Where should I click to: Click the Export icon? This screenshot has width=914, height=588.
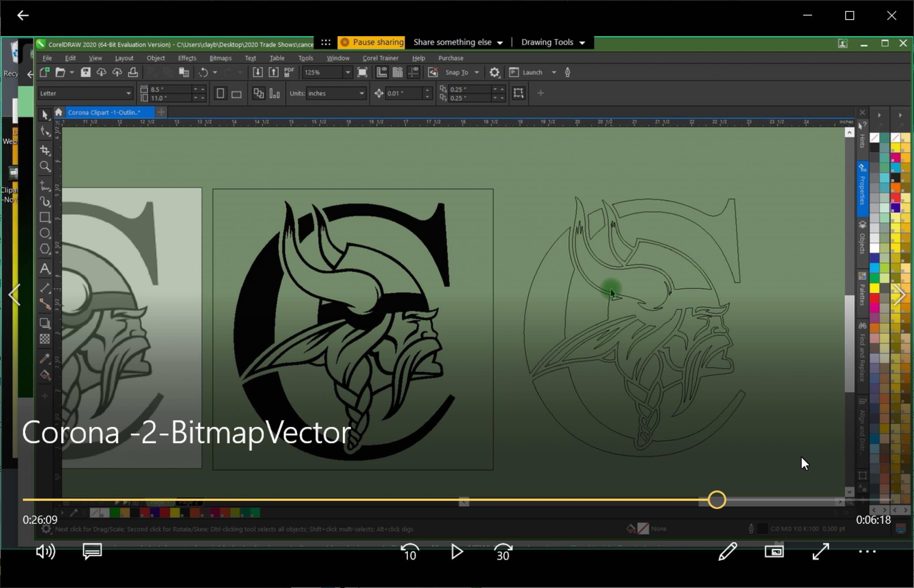(x=273, y=72)
